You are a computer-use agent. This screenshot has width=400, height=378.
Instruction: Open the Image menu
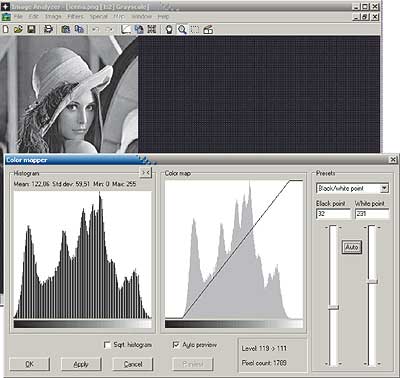53,16
